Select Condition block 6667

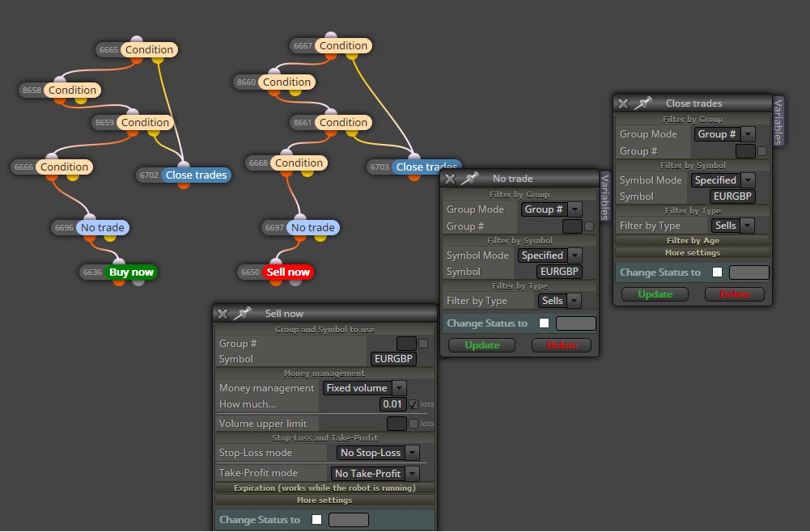(x=343, y=45)
